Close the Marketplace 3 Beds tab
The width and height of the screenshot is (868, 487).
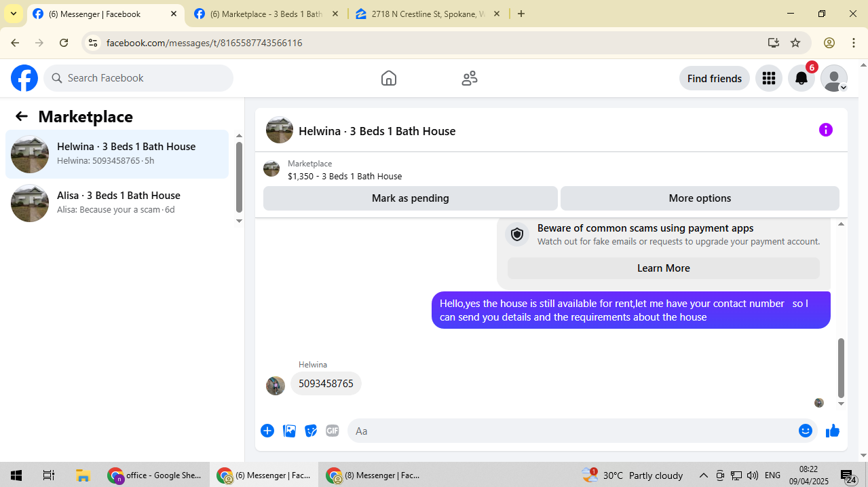335,14
